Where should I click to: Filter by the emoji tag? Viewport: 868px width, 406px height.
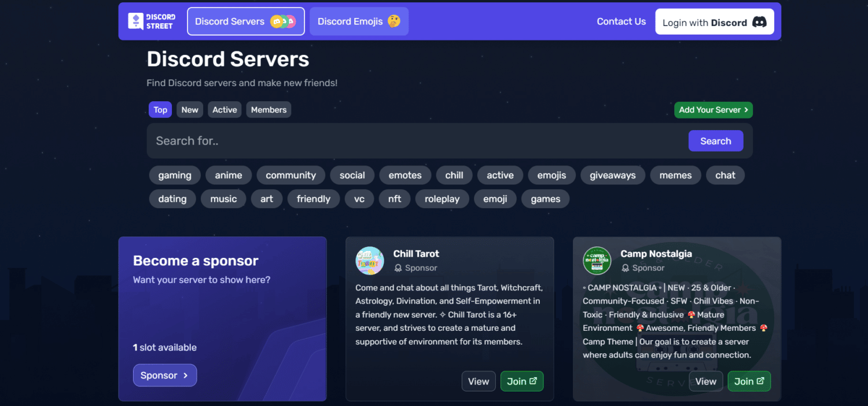point(495,199)
